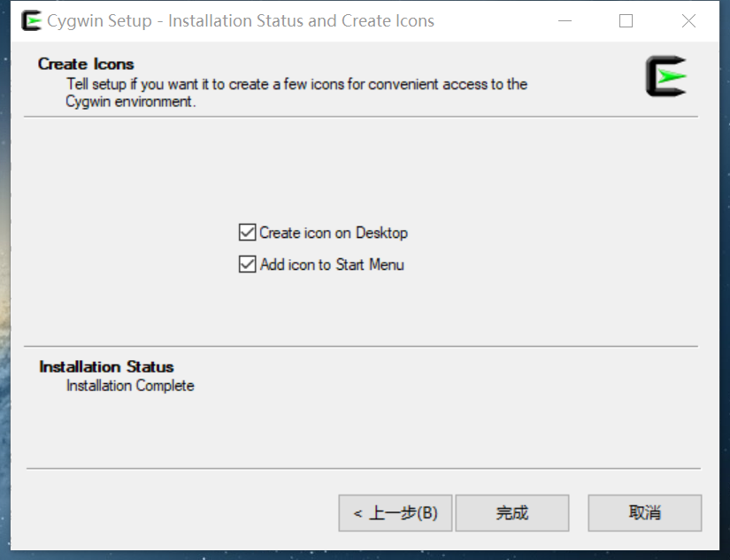Viewport: 730px width, 560px height.
Task: Click the "Create icon on Desktop" label text
Action: click(334, 233)
